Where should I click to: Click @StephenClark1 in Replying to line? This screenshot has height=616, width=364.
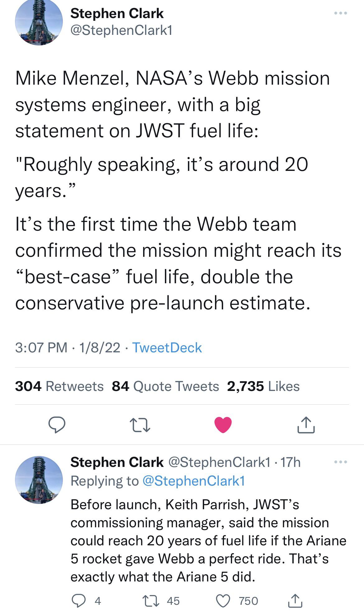point(194,481)
